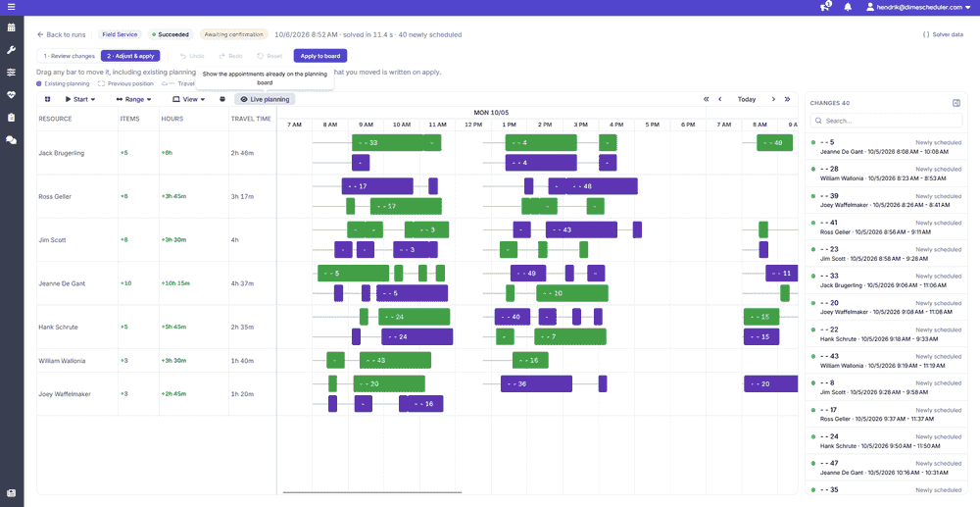The image size is (980, 507).
Task: Select the Ross Geller resource row
Action: coord(156,196)
